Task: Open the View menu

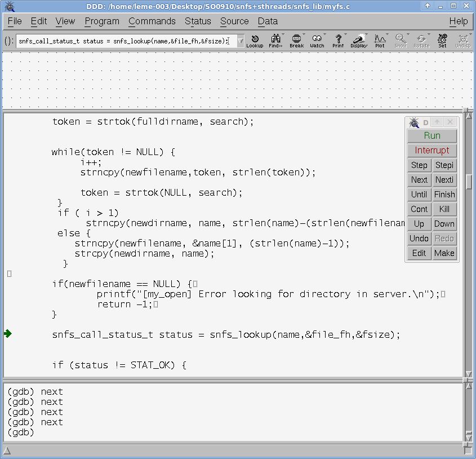Action: pos(65,21)
